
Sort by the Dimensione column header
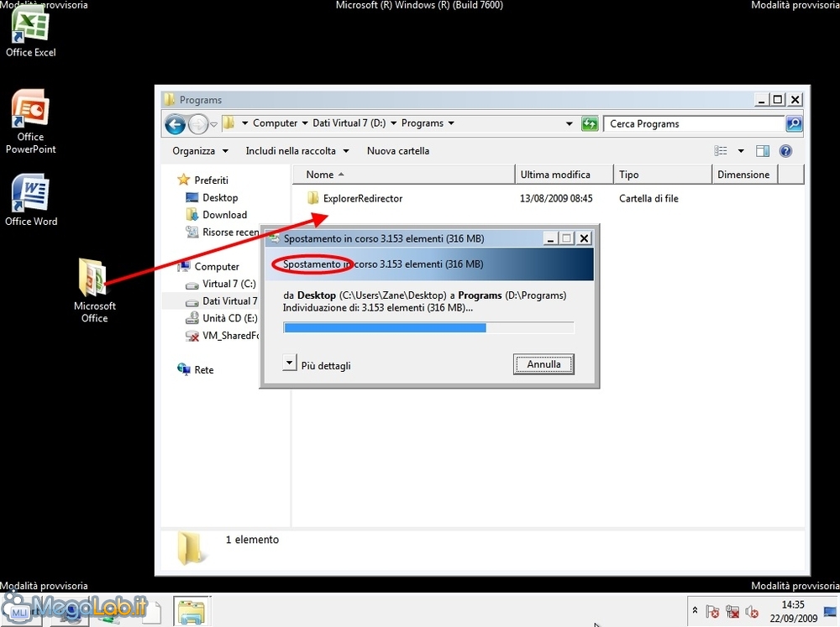point(744,175)
